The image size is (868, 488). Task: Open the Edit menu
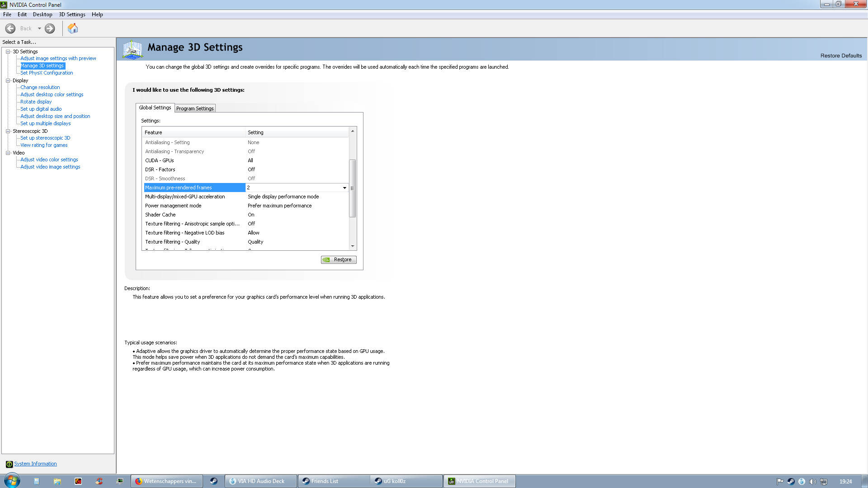point(22,14)
